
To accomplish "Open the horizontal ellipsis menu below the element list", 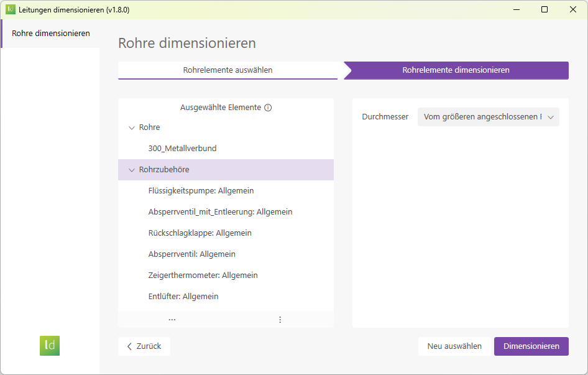I will [x=172, y=318].
